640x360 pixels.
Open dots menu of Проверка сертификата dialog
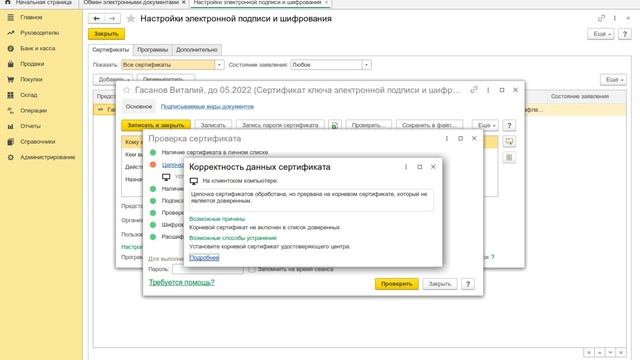coord(447,138)
